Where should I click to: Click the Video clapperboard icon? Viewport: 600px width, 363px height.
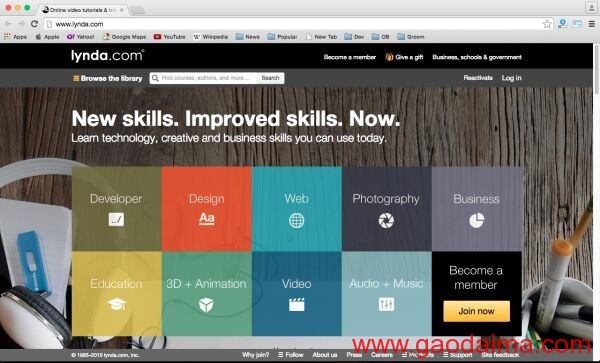pos(297,304)
